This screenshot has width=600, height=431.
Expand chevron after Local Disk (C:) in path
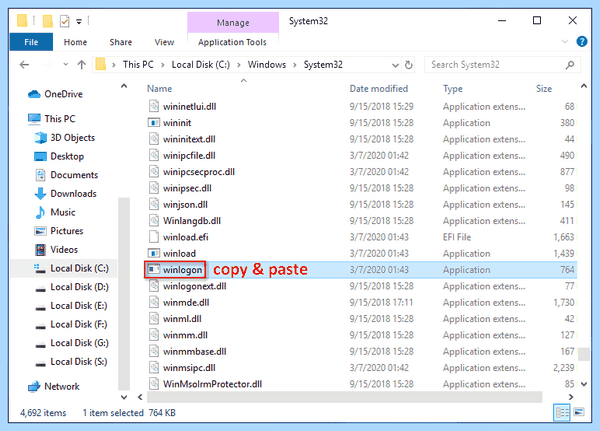239,65
